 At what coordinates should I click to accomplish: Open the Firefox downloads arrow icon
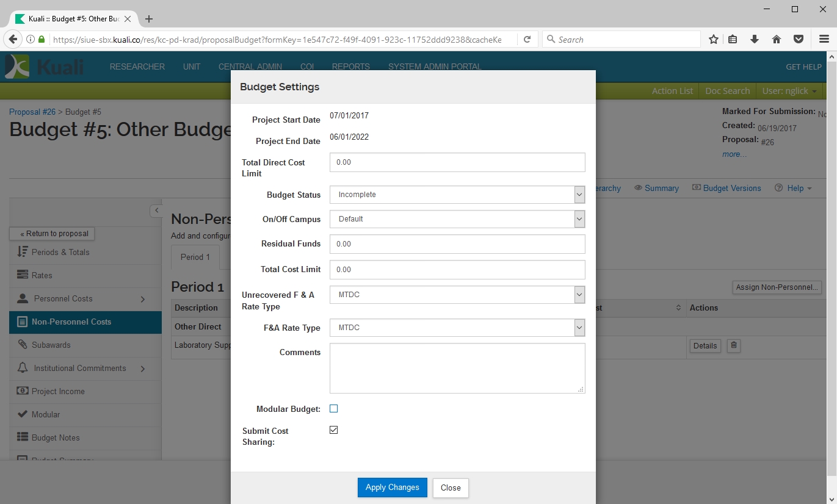755,40
